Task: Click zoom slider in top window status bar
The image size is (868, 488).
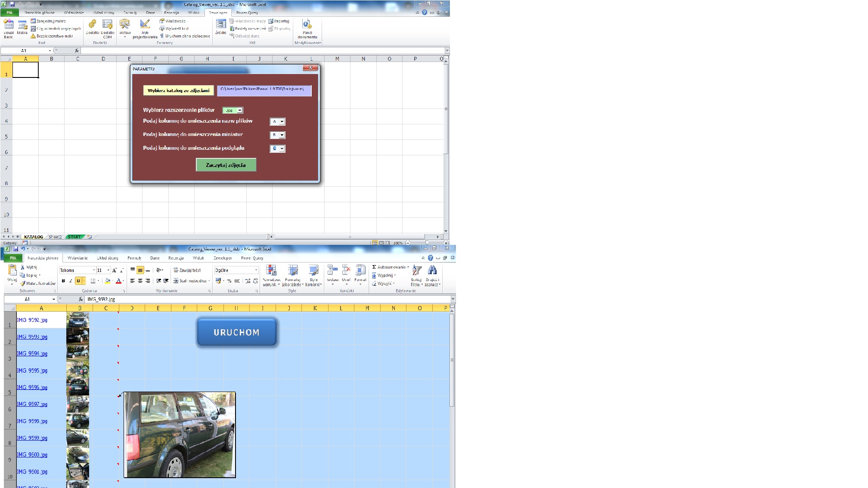Action: pyautogui.click(x=427, y=243)
